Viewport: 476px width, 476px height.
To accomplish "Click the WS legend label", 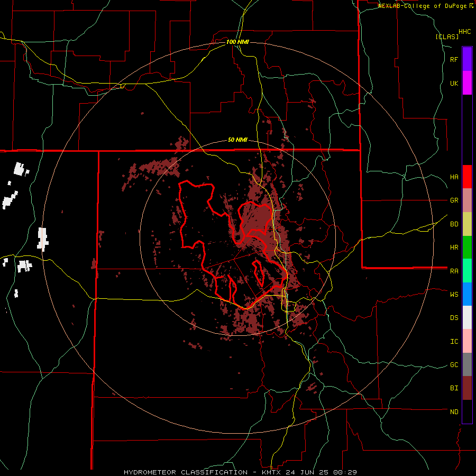I will [x=454, y=294].
